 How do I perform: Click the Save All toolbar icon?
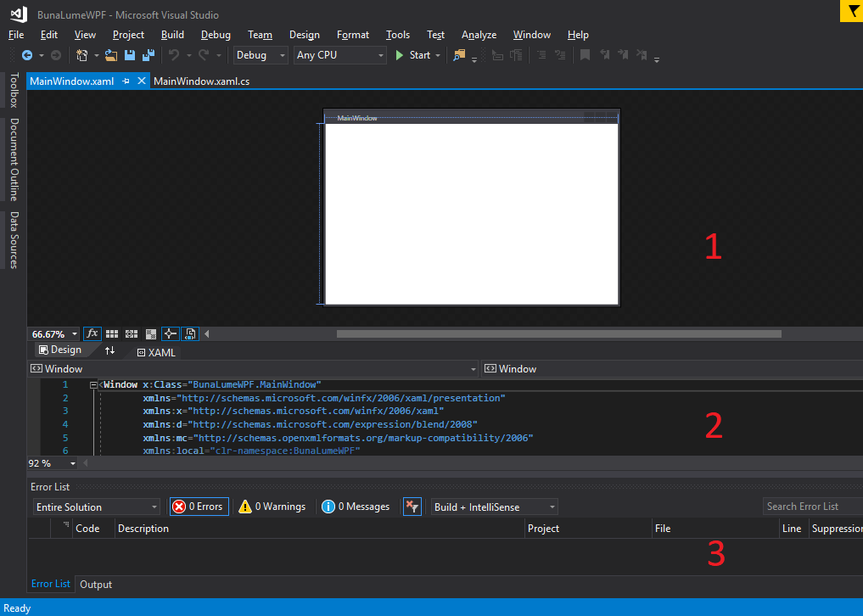coord(149,55)
